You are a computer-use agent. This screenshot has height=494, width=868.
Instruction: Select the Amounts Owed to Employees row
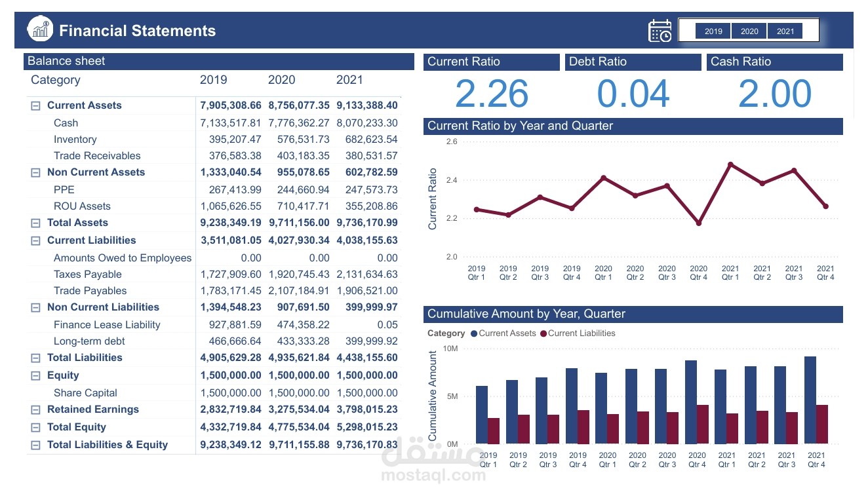(123, 257)
